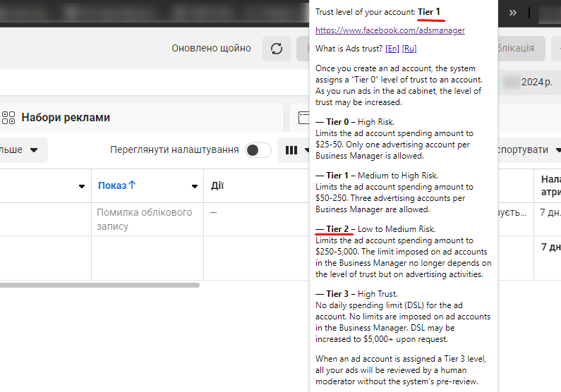Click the Дії column header
561x392 pixels.
click(x=217, y=186)
